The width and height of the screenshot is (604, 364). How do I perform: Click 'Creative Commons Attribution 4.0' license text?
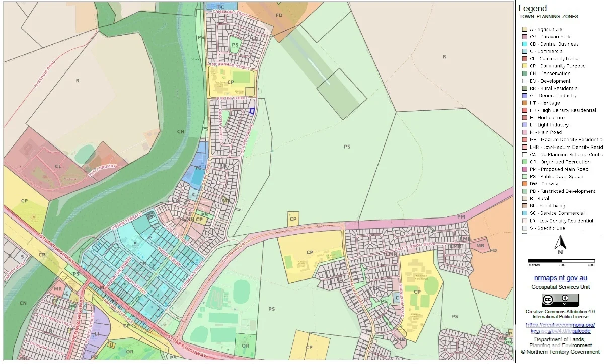[560, 314]
